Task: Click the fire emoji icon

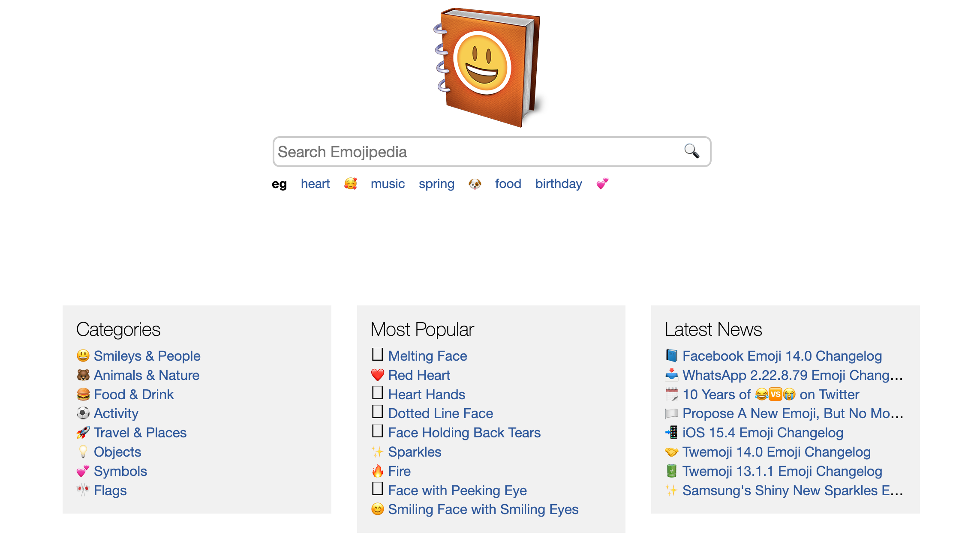Action: tap(377, 471)
